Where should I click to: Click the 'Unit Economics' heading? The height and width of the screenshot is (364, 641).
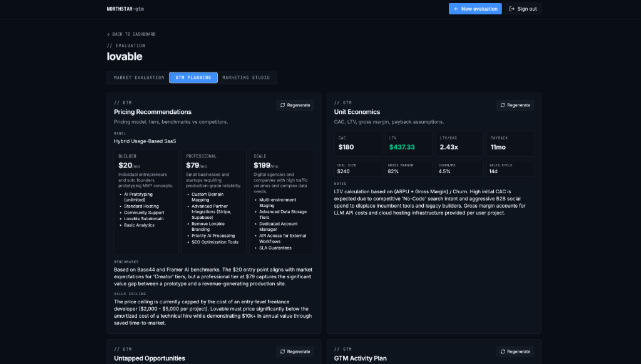(357, 112)
